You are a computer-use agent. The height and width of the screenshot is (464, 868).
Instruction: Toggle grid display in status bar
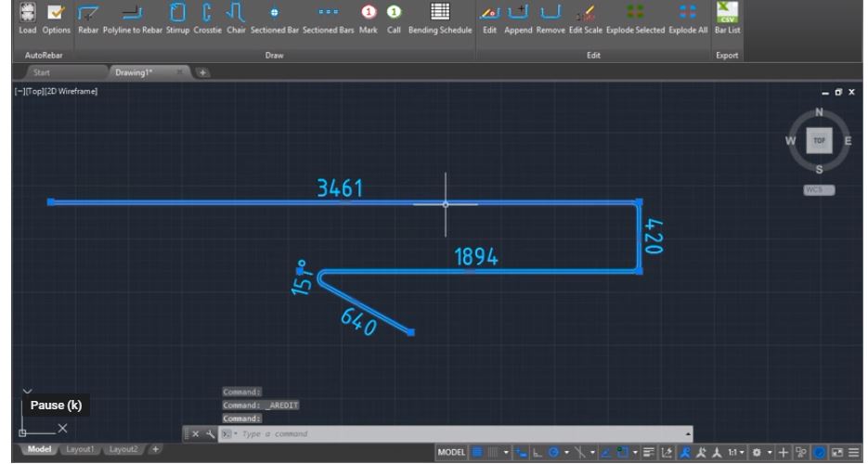coord(477,452)
